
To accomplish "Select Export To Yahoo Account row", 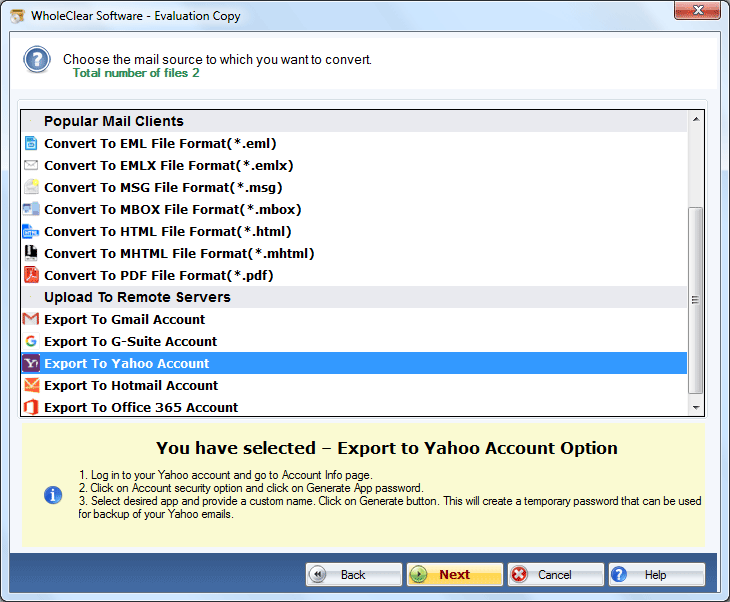I will [x=354, y=363].
